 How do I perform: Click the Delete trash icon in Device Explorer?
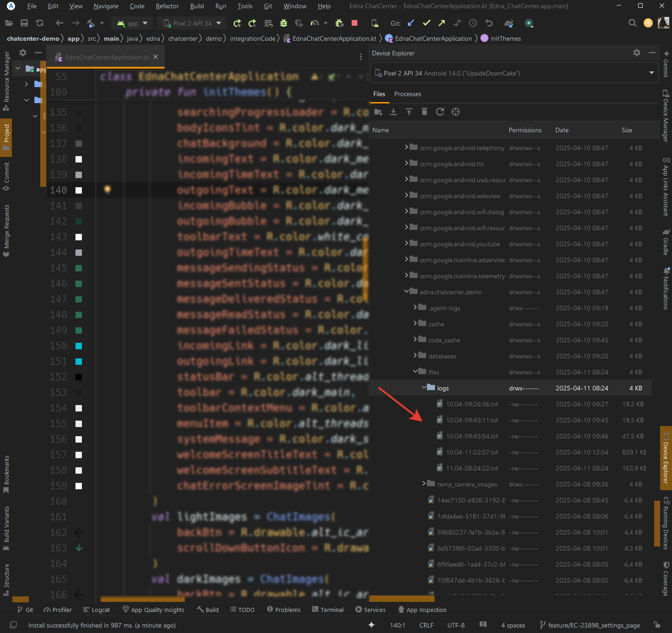point(425,112)
